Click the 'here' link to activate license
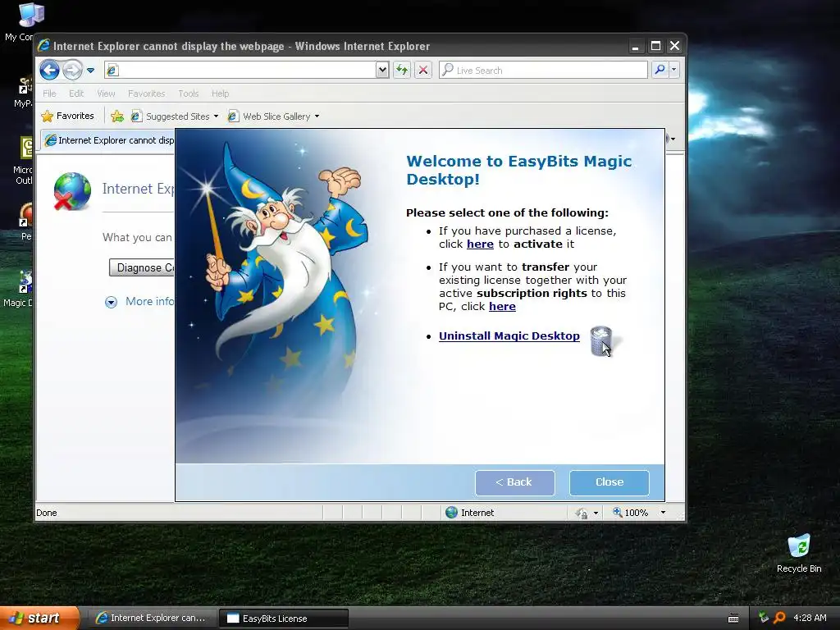 tap(480, 244)
